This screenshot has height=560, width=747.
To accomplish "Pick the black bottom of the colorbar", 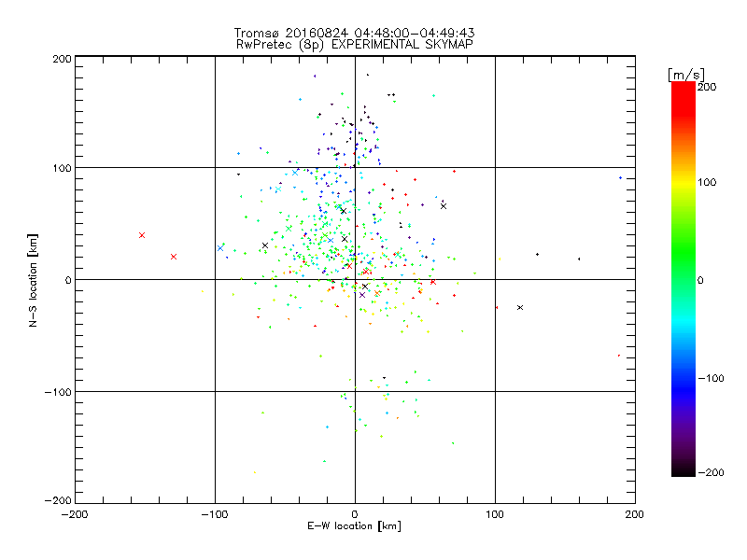I will pos(684,470).
